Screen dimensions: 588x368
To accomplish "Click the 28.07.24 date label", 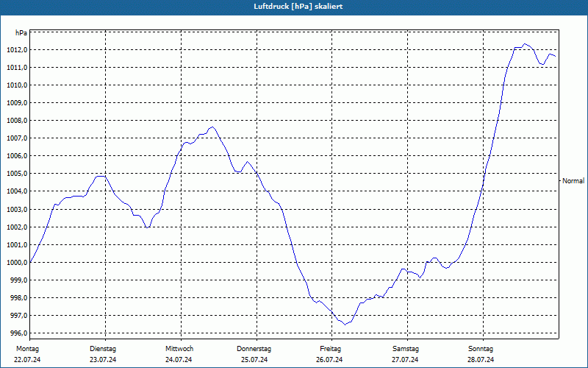I will [481, 360].
